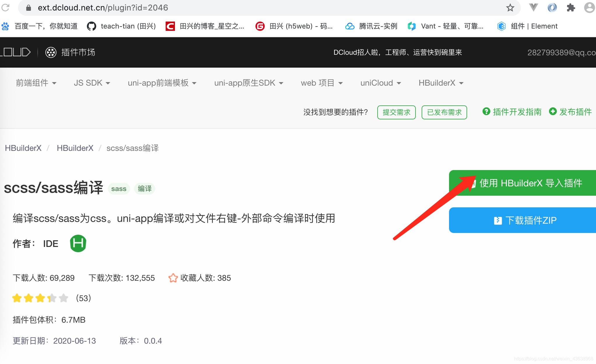Open the Vant bookmark
Image resolution: width=596 pixels, height=364 pixels.
[x=445, y=26]
